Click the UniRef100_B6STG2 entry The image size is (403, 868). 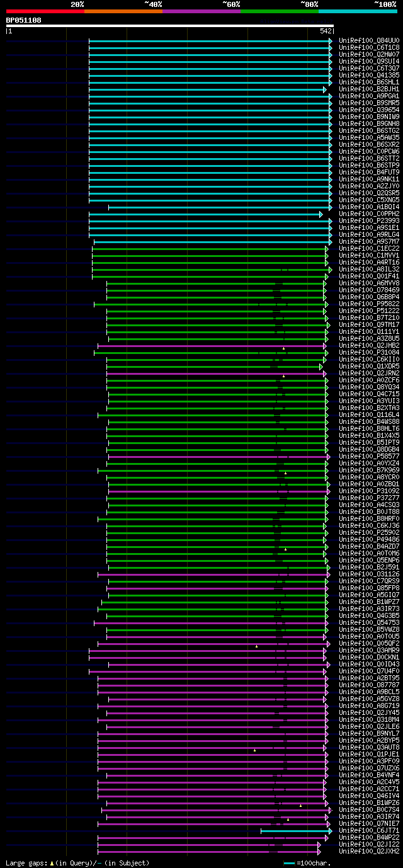point(369,130)
